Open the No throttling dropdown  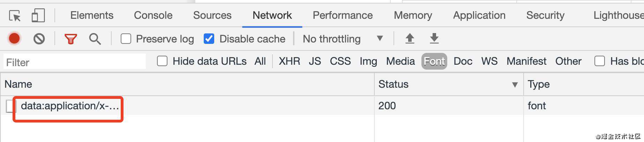click(x=343, y=39)
